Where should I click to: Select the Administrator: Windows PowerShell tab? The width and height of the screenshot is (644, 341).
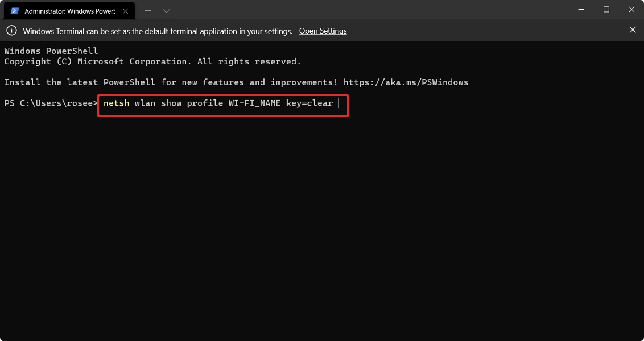pyautogui.click(x=69, y=11)
